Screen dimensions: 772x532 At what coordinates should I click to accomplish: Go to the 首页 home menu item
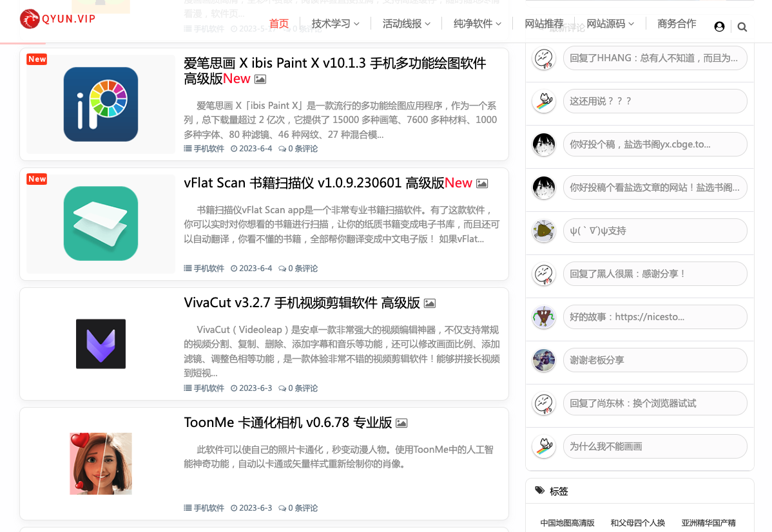pyautogui.click(x=278, y=24)
